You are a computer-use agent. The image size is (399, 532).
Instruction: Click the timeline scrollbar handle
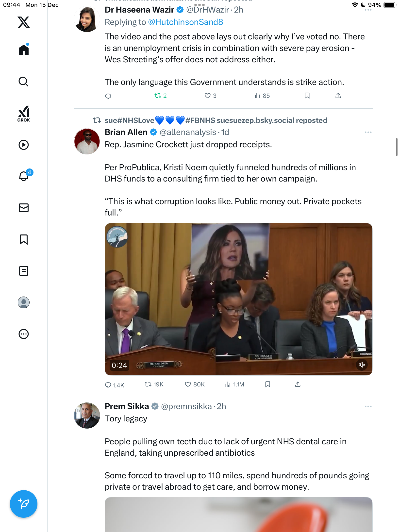397,147
